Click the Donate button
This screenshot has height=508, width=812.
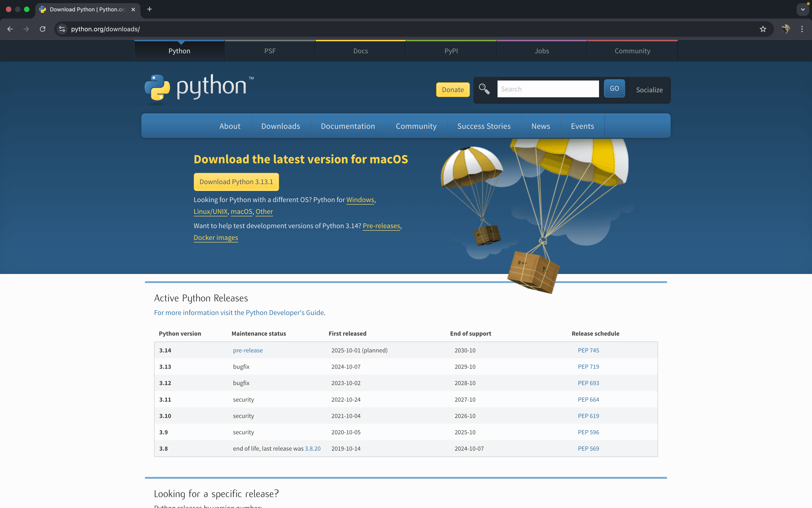click(453, 90)
